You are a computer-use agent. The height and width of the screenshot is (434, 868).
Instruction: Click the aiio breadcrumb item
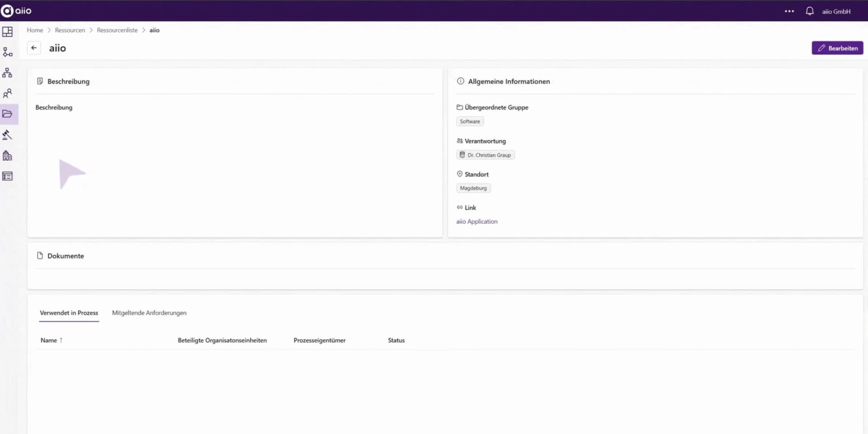tap(155, 30)
